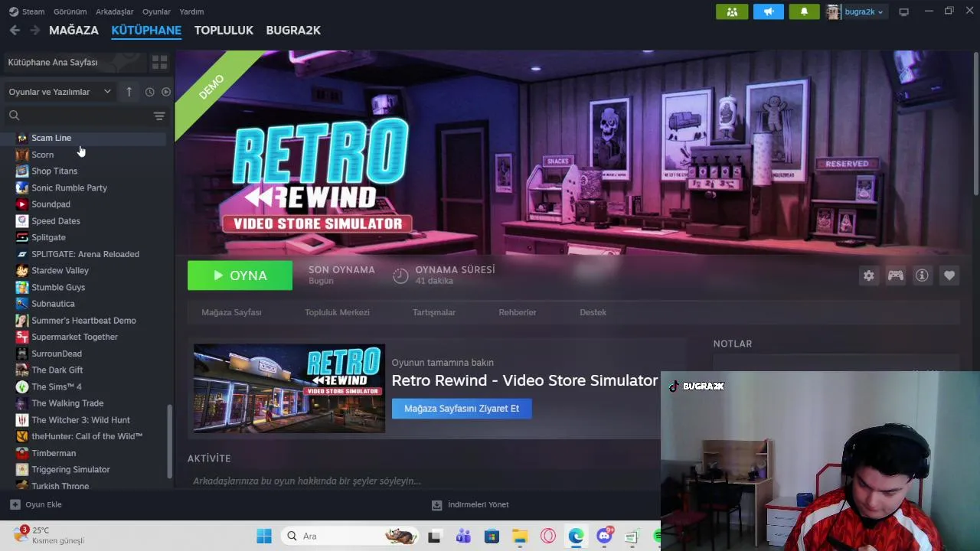Go back with the left arrow icon

pos(15,30)
